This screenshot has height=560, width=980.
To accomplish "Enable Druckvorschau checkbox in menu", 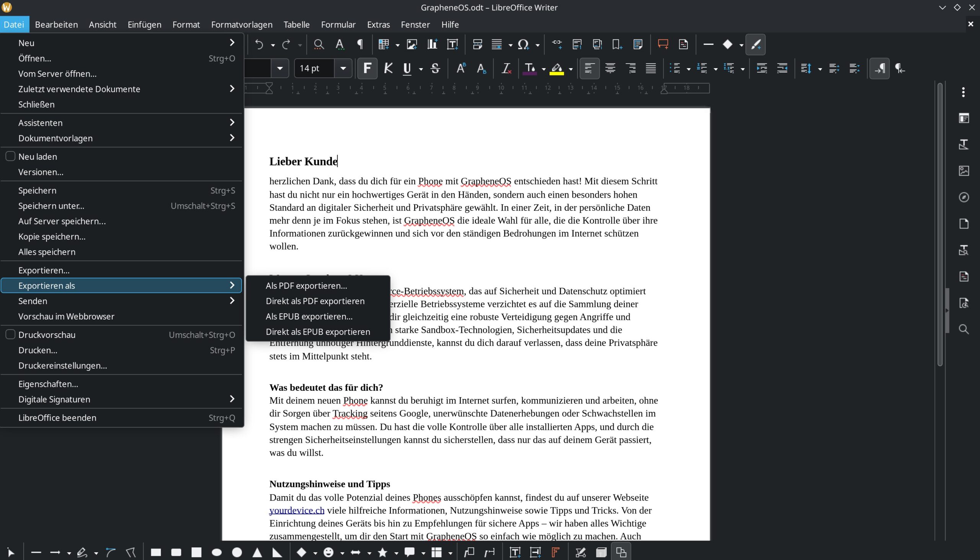I will (10, 334).
